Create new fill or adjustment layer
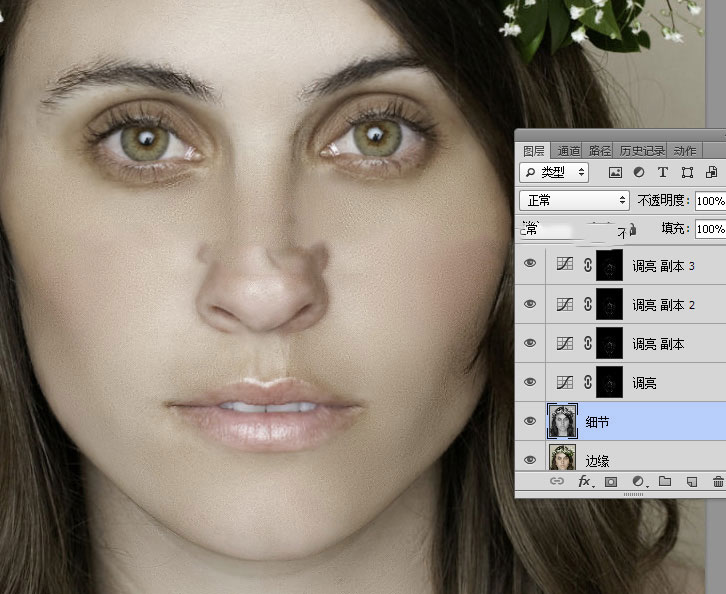This screenshot has width=726, height=594. [x=637, y=482]
